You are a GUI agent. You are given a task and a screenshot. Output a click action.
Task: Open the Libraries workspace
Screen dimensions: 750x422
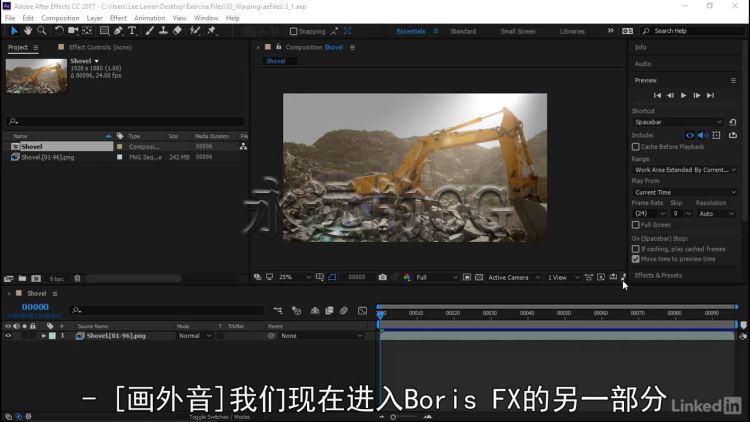[572, 32]
